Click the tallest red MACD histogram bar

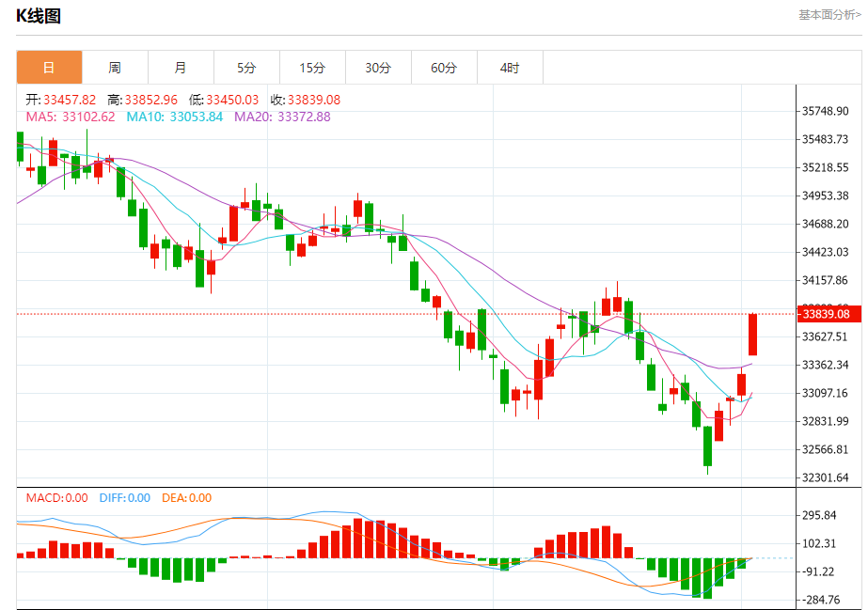click(x=357, y=539)
